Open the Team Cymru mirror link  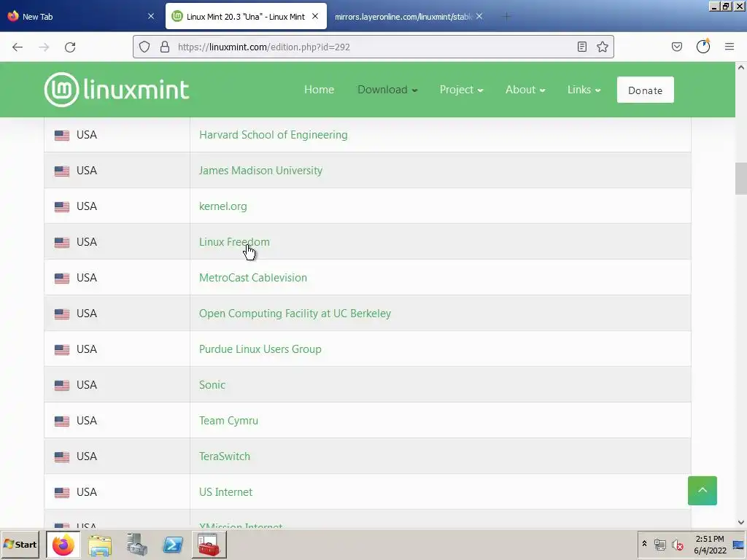tap(228, 421)
